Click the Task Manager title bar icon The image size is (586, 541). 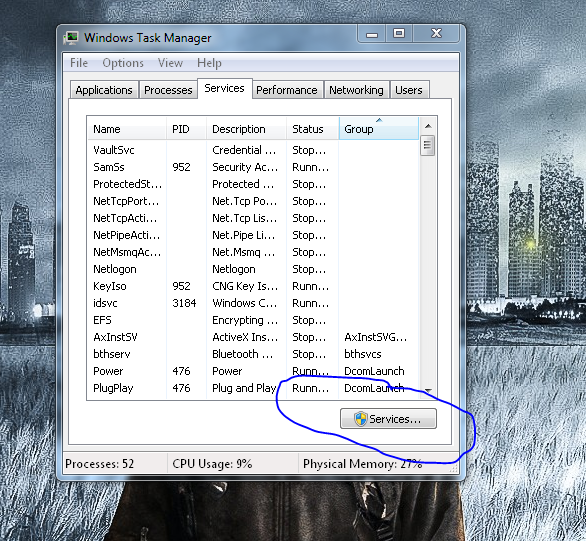(x=71, y=38)
